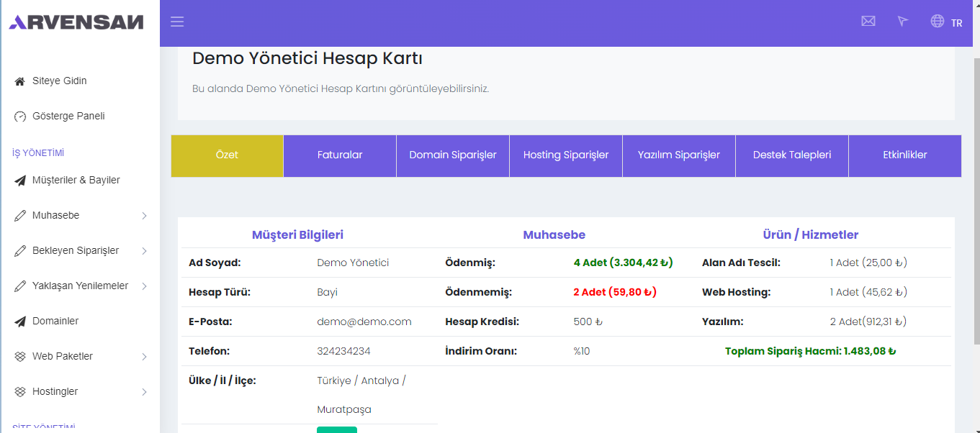
Task: Click Yazılım value 2 Adet(912,31 ₺)
Action: tap(868, 322)
